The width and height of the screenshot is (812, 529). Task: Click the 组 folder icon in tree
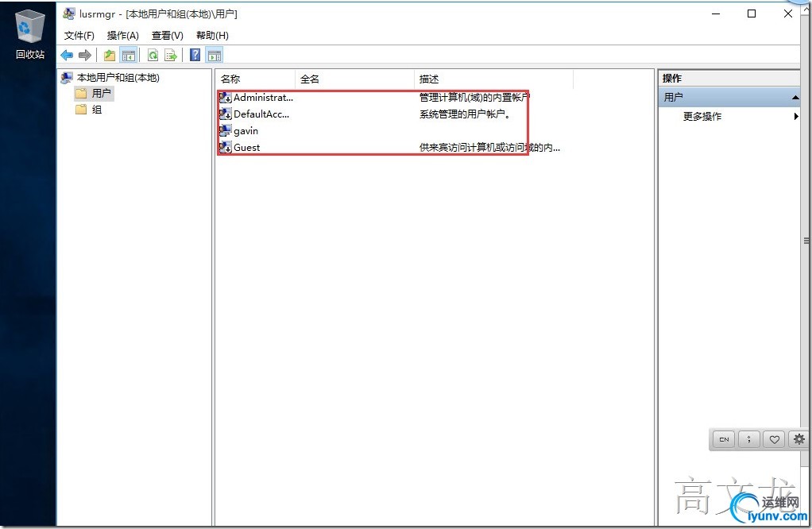point(81,110)
